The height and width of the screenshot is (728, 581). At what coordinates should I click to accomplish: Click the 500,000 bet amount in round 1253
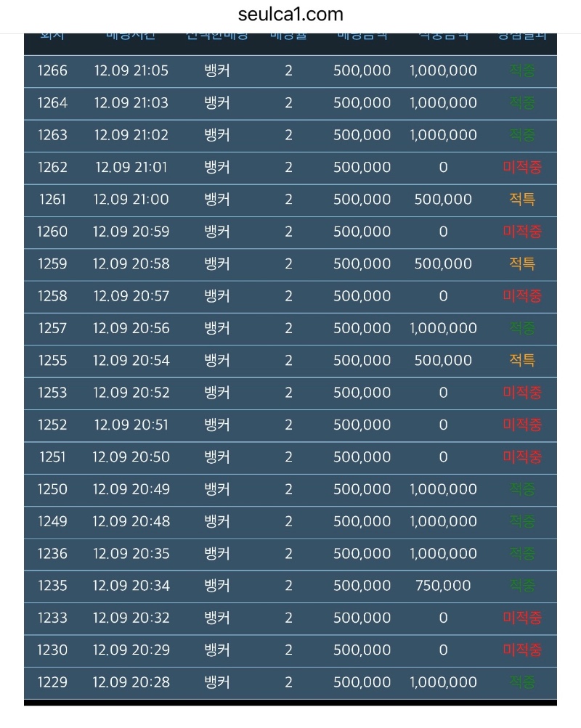pyautogui.click(x=362, y=393)
